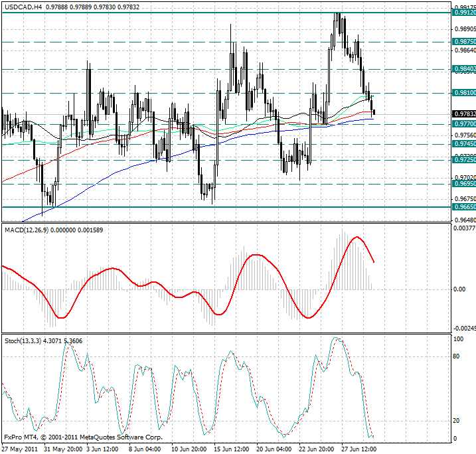The height and width of the screenshot is (454, 476).
Task: Click the 8 Jun 04:00 date label
Action: pyautogui.click(x=145, y=449)
